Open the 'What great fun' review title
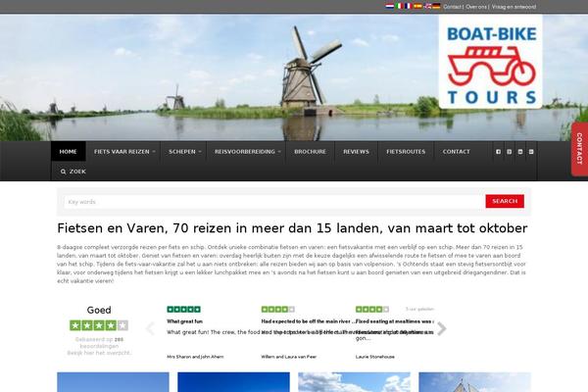This screenshot has width=588, height=392. coord(184,321)
